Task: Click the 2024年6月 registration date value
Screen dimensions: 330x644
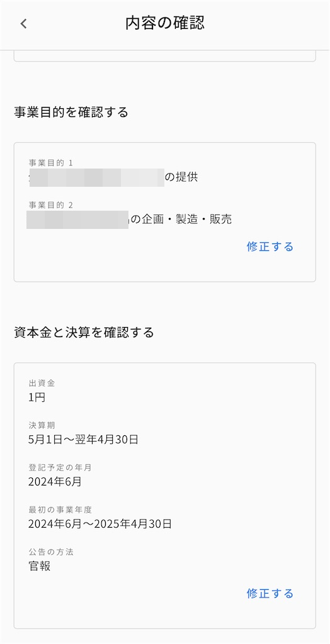Action: pos(55,481)
